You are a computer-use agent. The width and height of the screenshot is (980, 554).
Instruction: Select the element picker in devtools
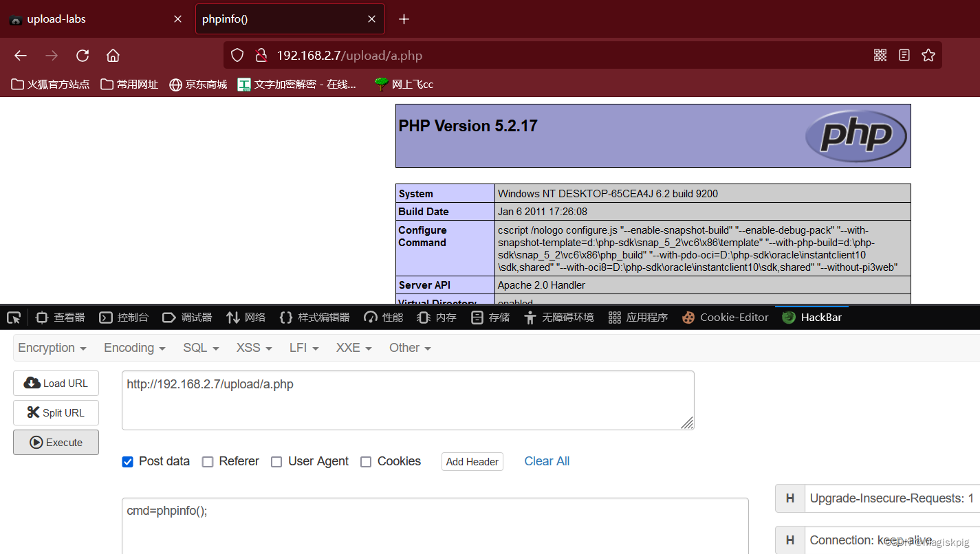[x=13, y=317]
